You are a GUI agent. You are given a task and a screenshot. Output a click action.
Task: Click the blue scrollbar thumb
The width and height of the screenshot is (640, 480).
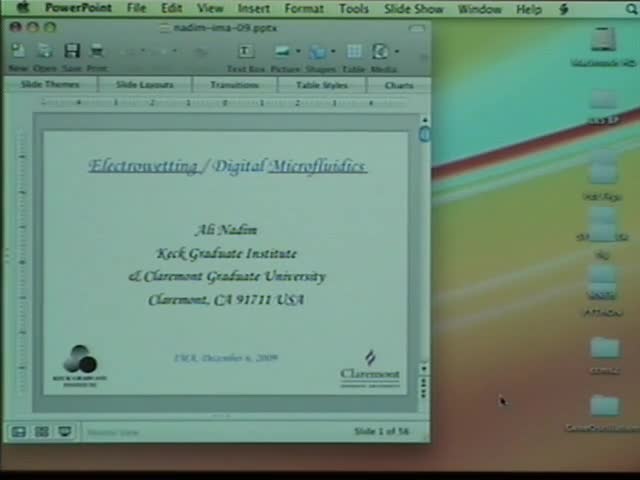click(x=424, y=134)
